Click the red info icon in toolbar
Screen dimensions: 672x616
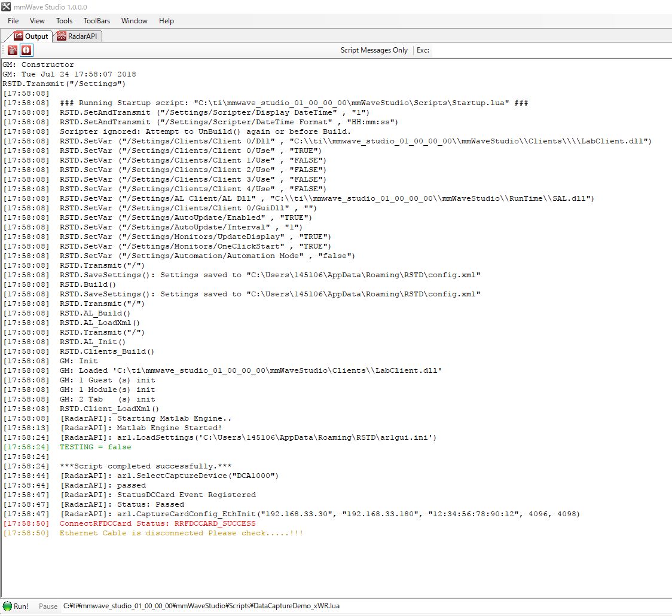click(x=26, y=50)
